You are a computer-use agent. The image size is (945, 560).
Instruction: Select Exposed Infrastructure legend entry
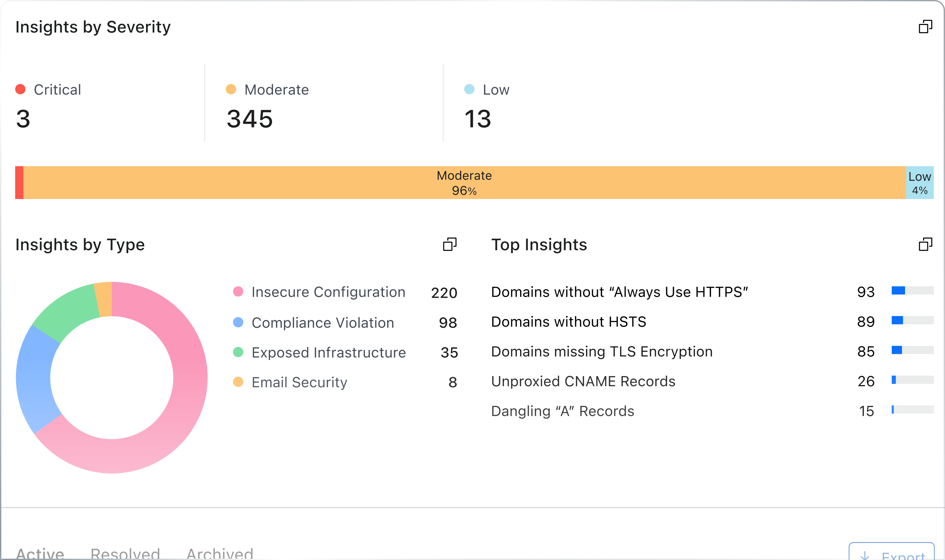pos(328,352)
